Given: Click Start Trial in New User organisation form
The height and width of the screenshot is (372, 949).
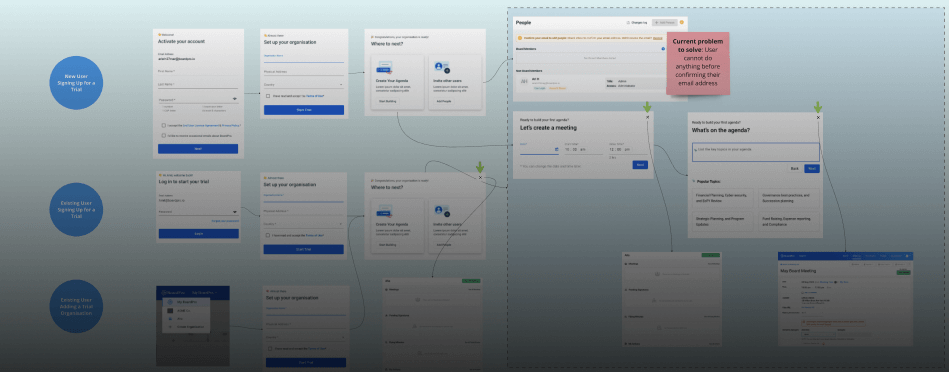Looking at the screenshot, I should [304, 110].
